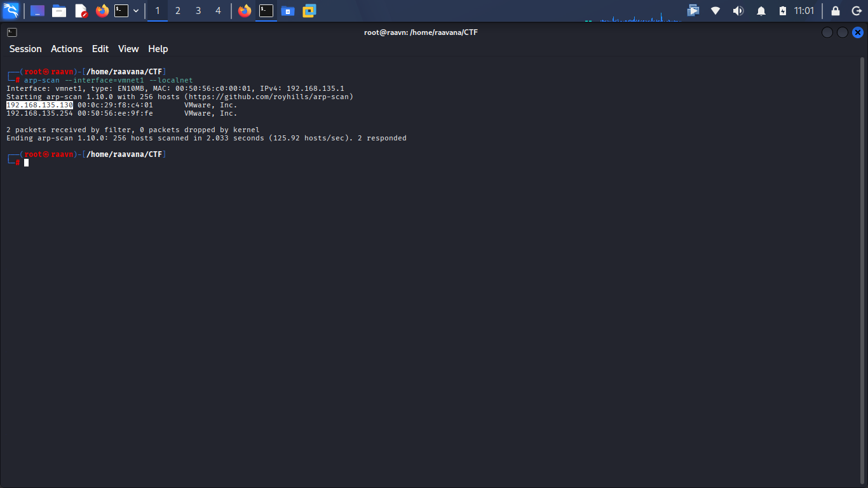868x488 pixels.
Task: Click the terminal cursor at the prompt
Action: [27, 163]
